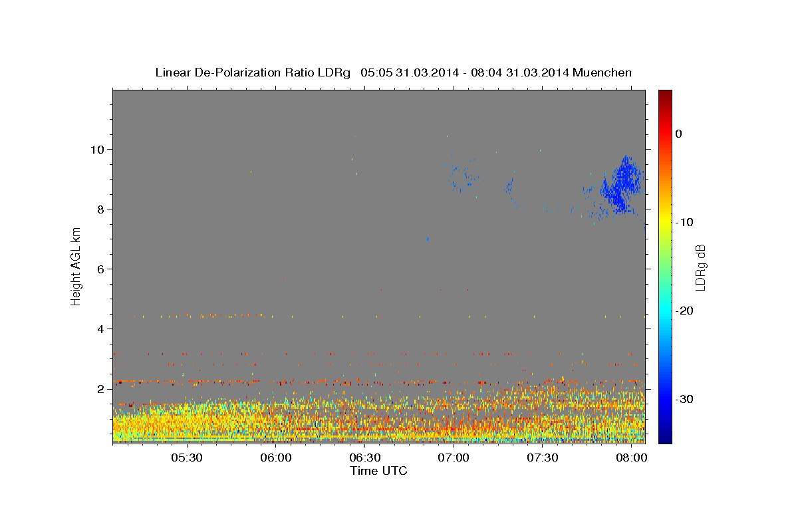This screenshot has width=798, height=532.
Task: Click the large blue cloud cluster near 08:00
Action: (622, 185)
